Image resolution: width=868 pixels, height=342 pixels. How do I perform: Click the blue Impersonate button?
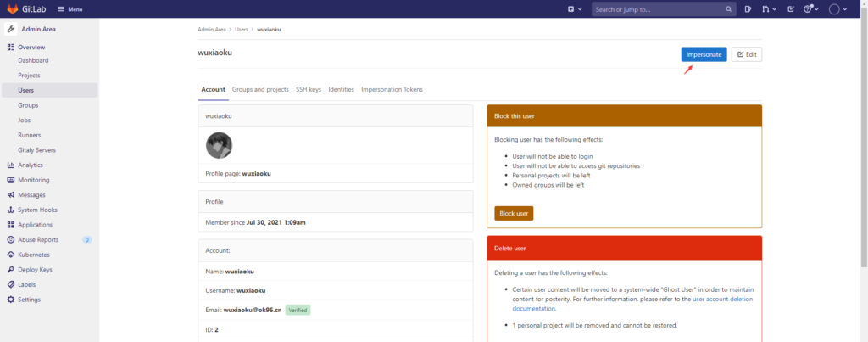click(x=704, y=54)
